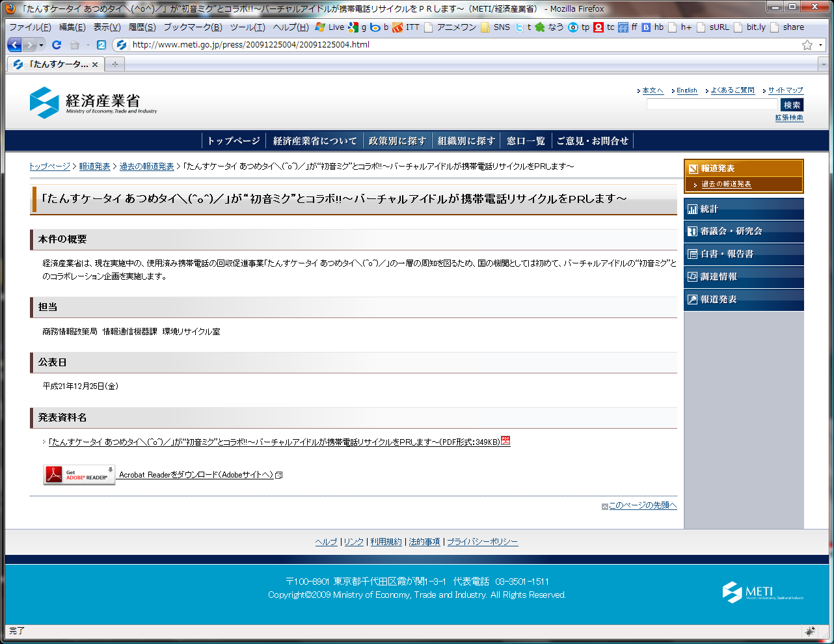The image size is (834, 644).
Task: Select ご意見・お問合せ in navigation bar
Action: 593,141
